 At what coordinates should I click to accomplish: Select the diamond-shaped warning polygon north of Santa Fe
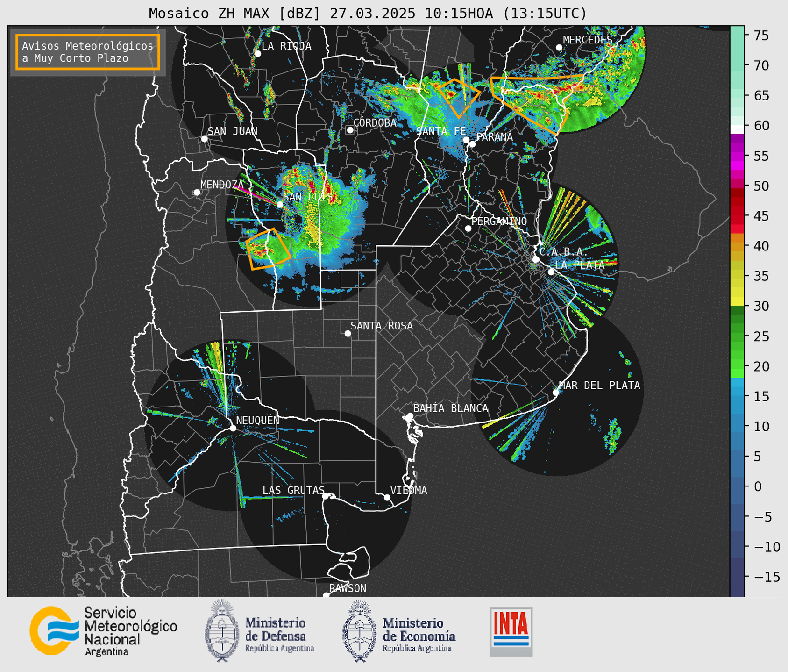[x=459, y=98]
